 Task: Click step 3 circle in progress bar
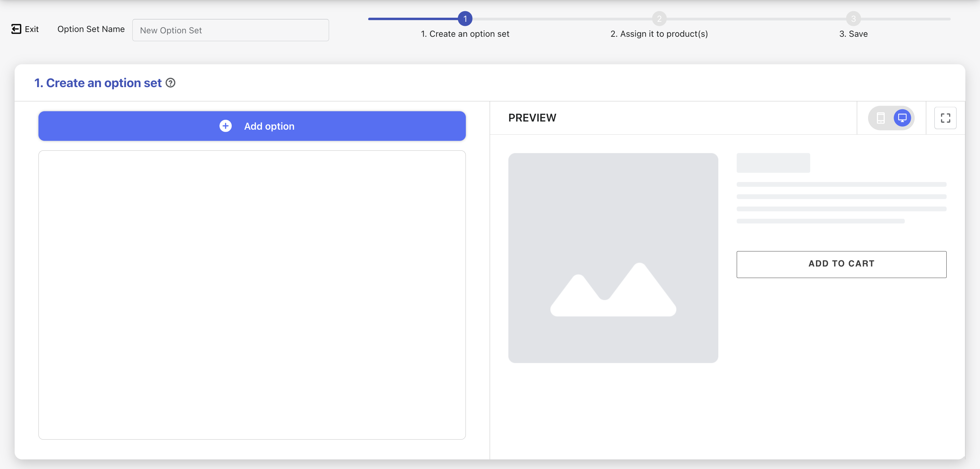coord(853,18)
